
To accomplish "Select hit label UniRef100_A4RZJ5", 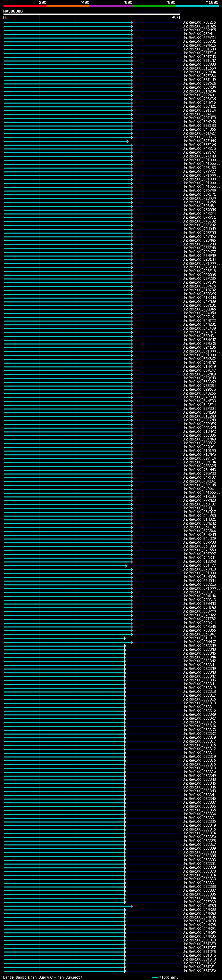I will click(x=199, y=148).
